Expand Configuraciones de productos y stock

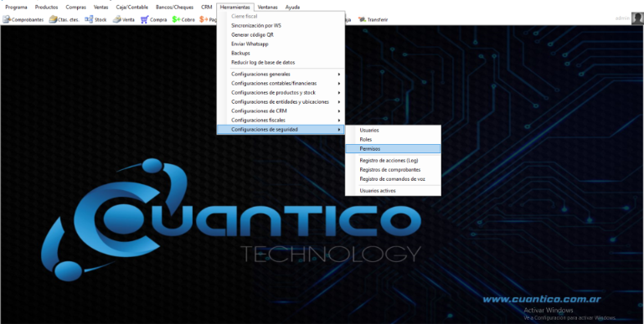(x=281, y=92)
